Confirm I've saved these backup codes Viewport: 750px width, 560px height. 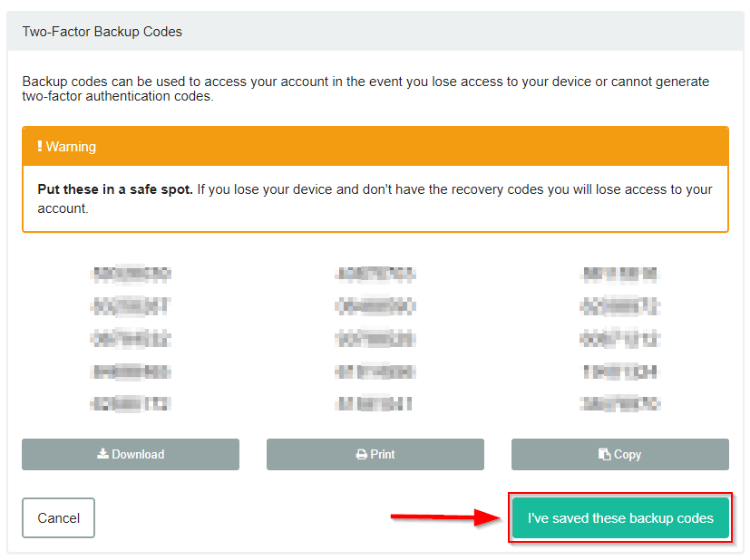[x=620, y=518]
